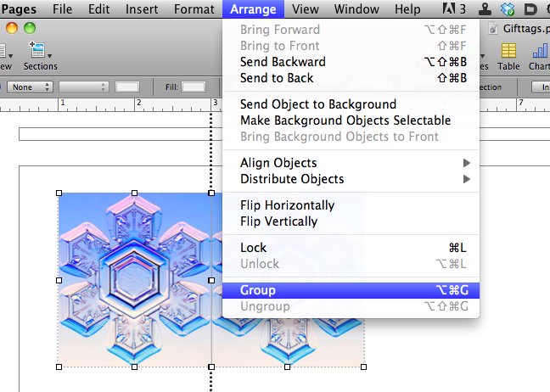550x392 pixels.
Task: Click the left snowflake image
Action: click(x=135, y=280)
